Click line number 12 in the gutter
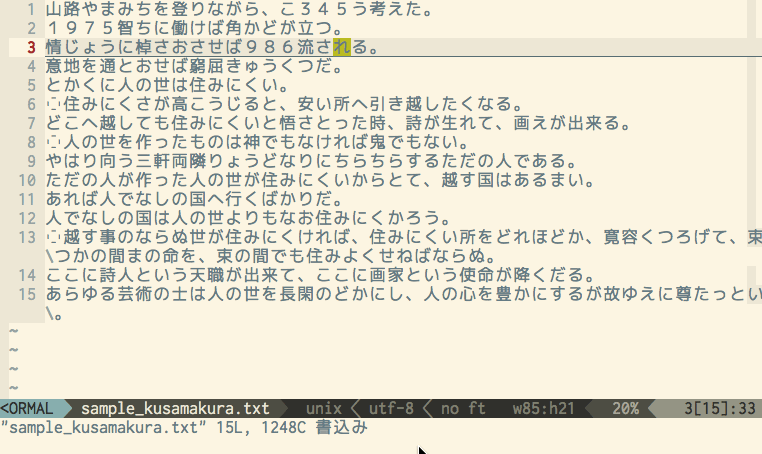762x454 pixels. (x=27, y=218)
